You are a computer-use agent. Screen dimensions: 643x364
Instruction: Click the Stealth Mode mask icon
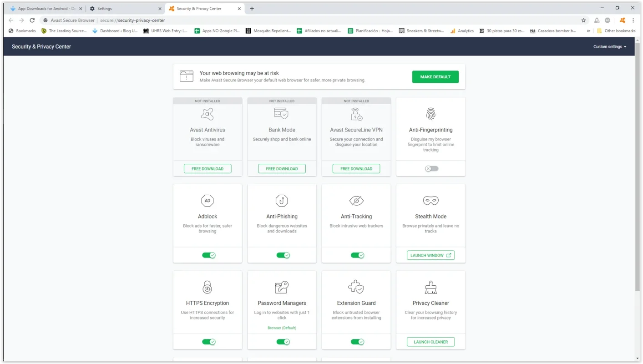(x=430, y=201)
